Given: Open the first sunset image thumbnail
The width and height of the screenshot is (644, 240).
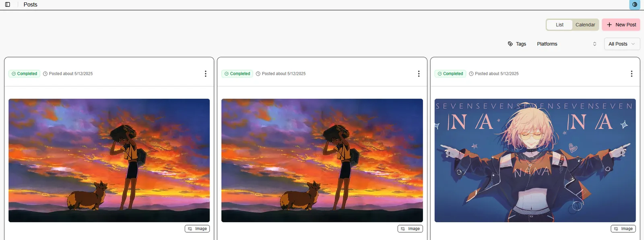Looking at the screenshot, I should tap(109, 160).
